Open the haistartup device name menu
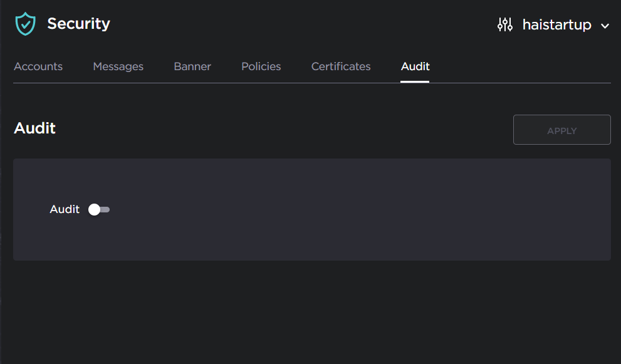Image resolution: width=621 pixels, height=364 pixels. [x=556, y=25]
